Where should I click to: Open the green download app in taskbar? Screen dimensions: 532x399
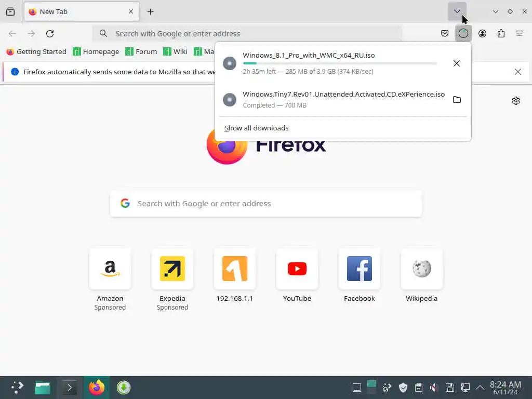click(124, 388)
